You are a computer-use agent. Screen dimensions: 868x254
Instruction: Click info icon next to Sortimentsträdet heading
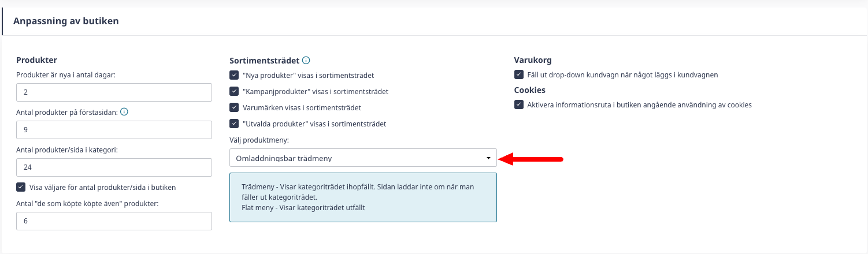[x=306, y=60]
